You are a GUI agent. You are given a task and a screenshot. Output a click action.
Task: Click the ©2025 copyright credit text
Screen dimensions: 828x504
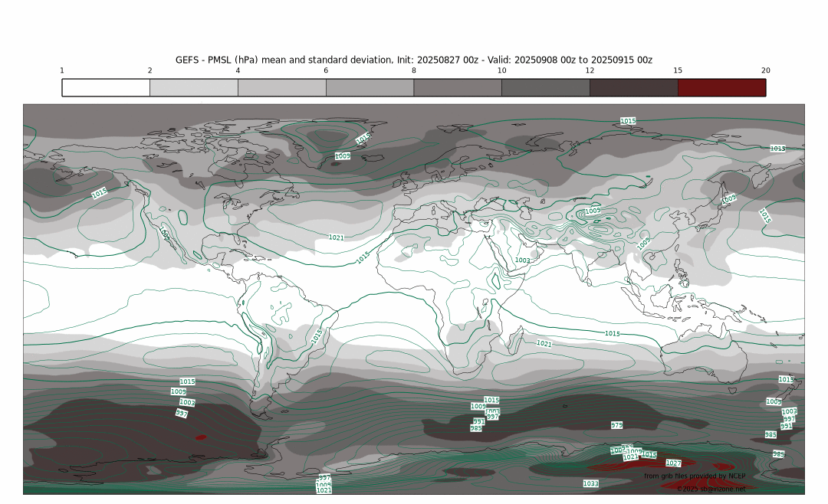[711, 489]
